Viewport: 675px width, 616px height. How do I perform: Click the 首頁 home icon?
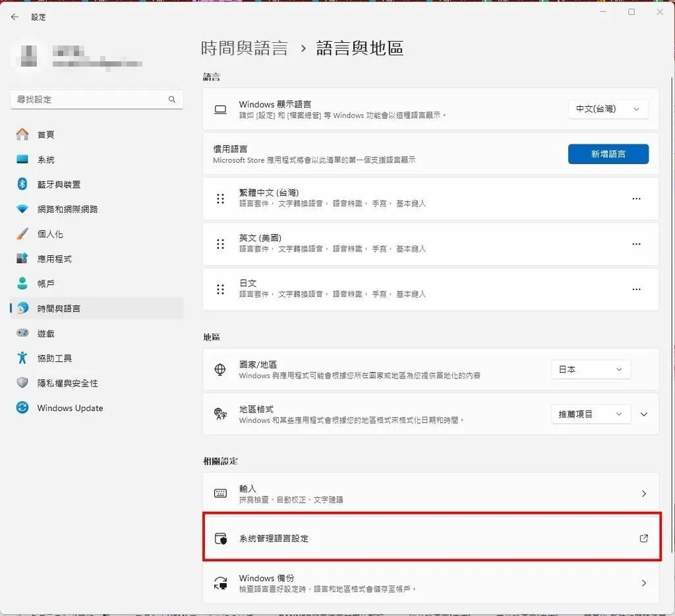coord(22,135)
